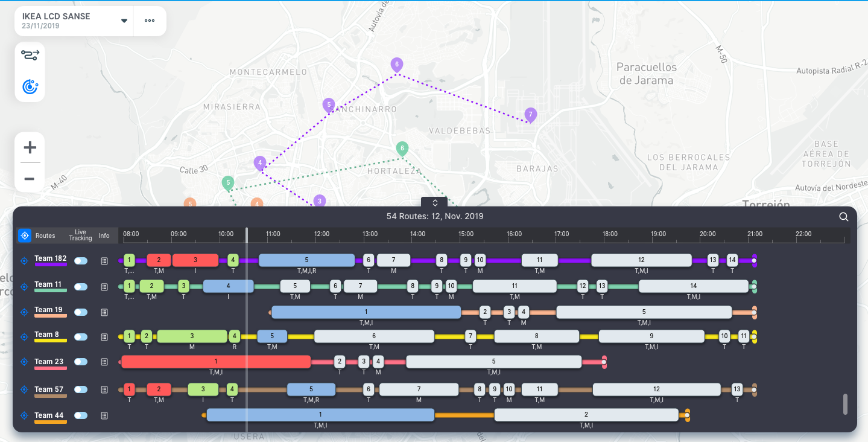Open the IKEA LCD SANSE dropdown
The width and height of the screenshot is (868, 442).
[x=124, y=21]
